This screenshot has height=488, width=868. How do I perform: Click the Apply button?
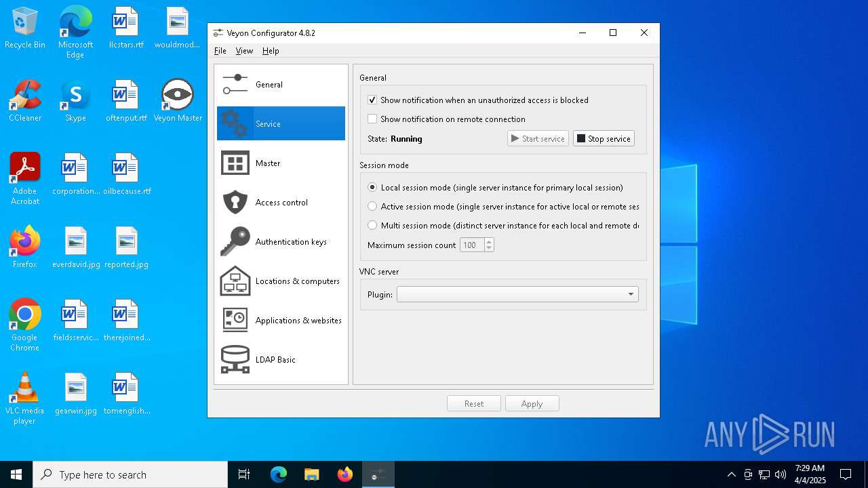[x=532, y=403]
